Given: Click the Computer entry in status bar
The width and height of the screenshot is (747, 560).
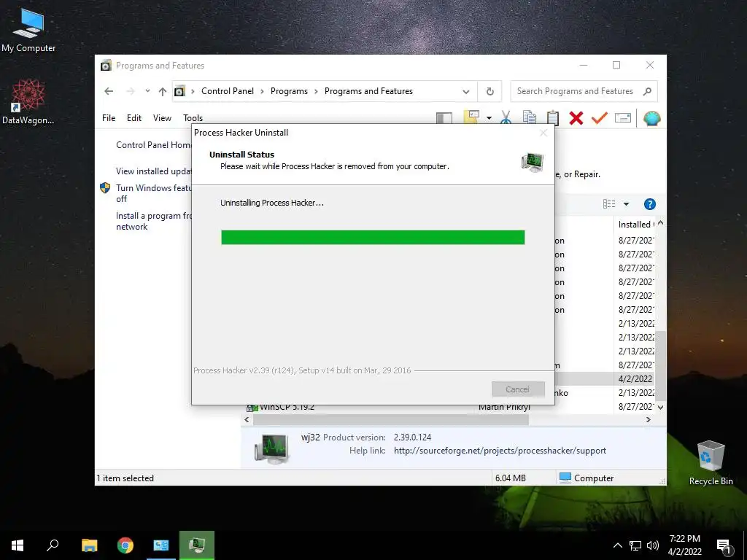Looking at the screenshot, I should (x=587, y=478).
